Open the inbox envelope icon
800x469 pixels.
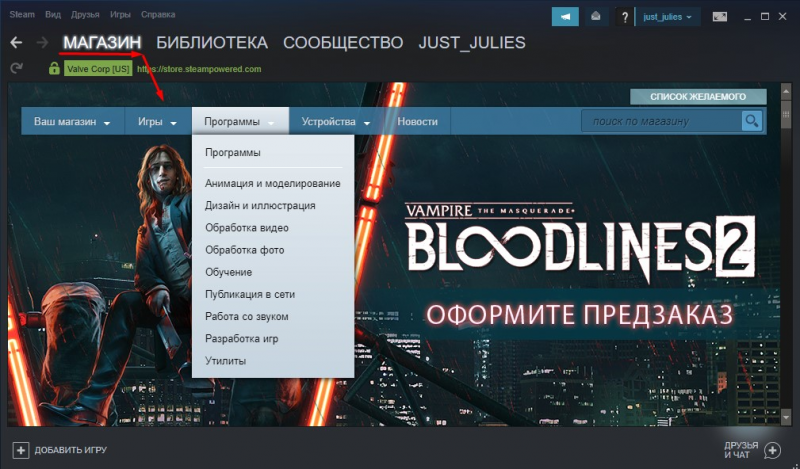click(595, 17)
